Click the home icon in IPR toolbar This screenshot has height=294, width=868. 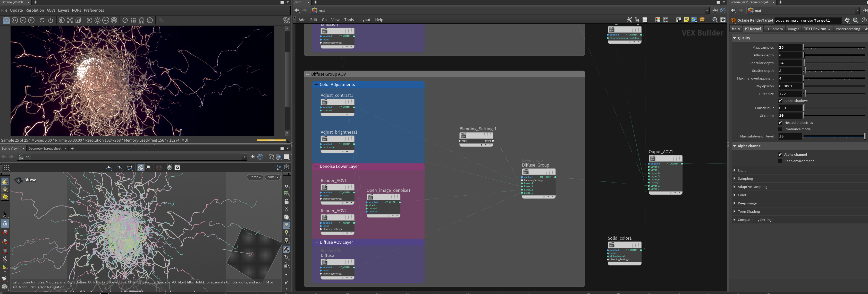tap(141, 20)
